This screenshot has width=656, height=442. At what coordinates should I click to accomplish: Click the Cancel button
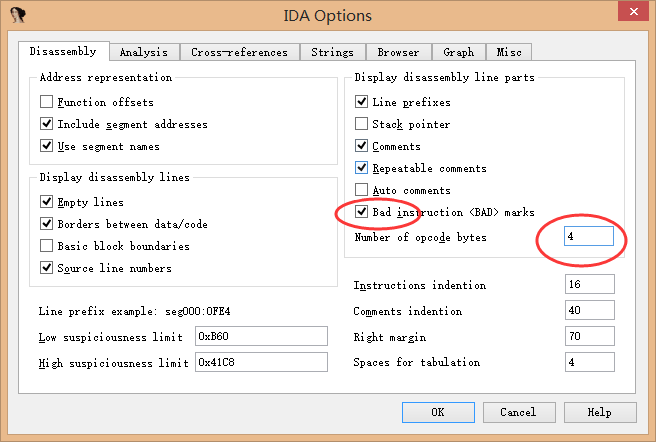518,412
